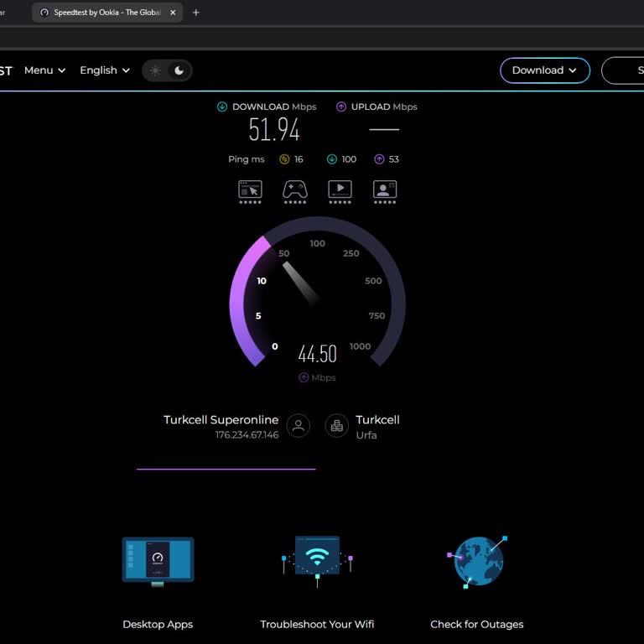Viewport: 644px width, 644px height.
Task: Click the purple test progress bar
Action: click(x=226, y=469)
